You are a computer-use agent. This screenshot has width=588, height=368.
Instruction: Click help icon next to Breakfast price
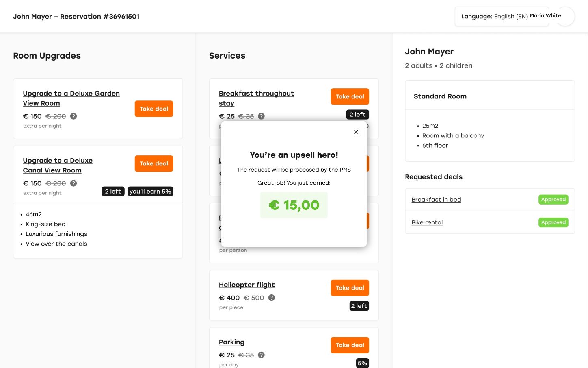(262, 116)
